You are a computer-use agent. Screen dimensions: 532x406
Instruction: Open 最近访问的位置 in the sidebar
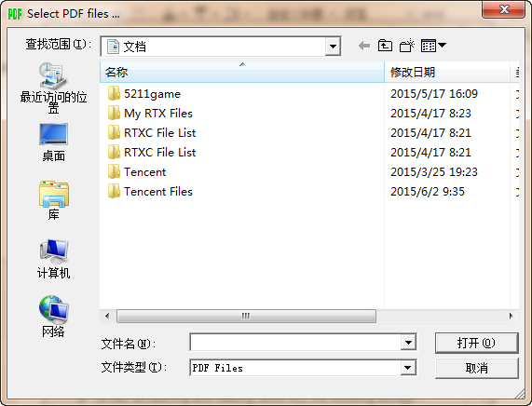coord(53,88)
